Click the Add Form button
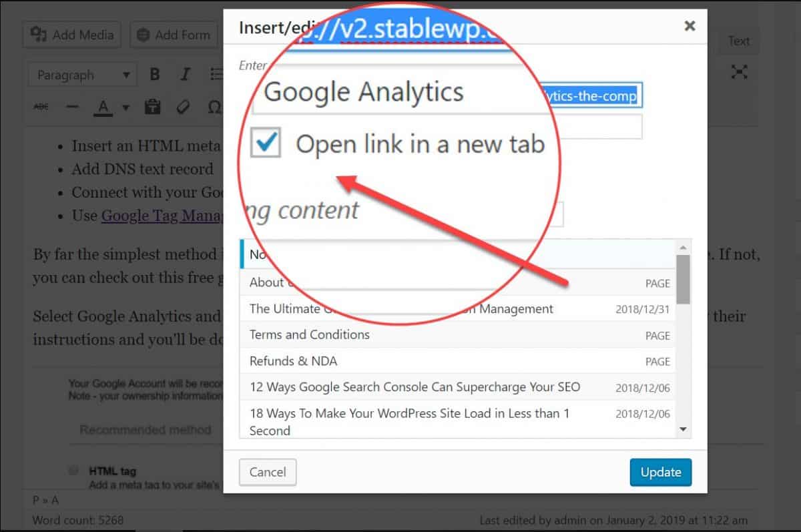The image size is (801, 532). click(x=174, y=35)
